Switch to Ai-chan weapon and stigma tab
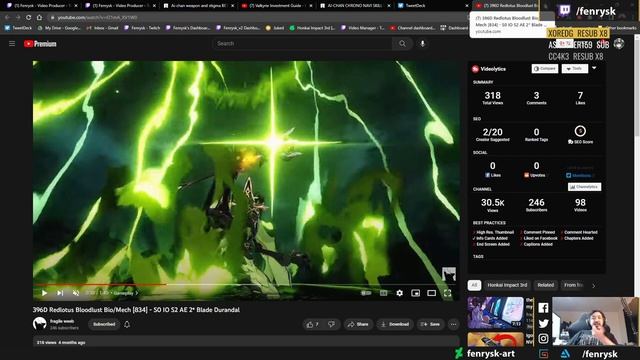This screenshot has width=640, height=360. (199, 6)
